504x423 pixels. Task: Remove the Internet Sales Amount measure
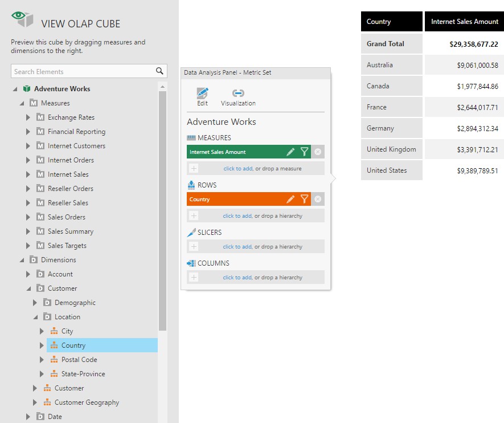(x=318, y=152)
